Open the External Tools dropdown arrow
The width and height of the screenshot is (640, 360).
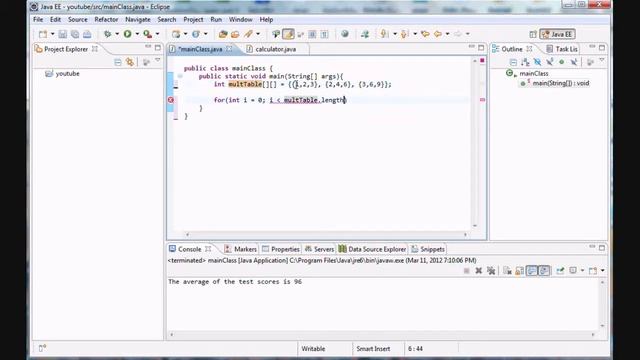pyautogui.click(x=158, y=34)
